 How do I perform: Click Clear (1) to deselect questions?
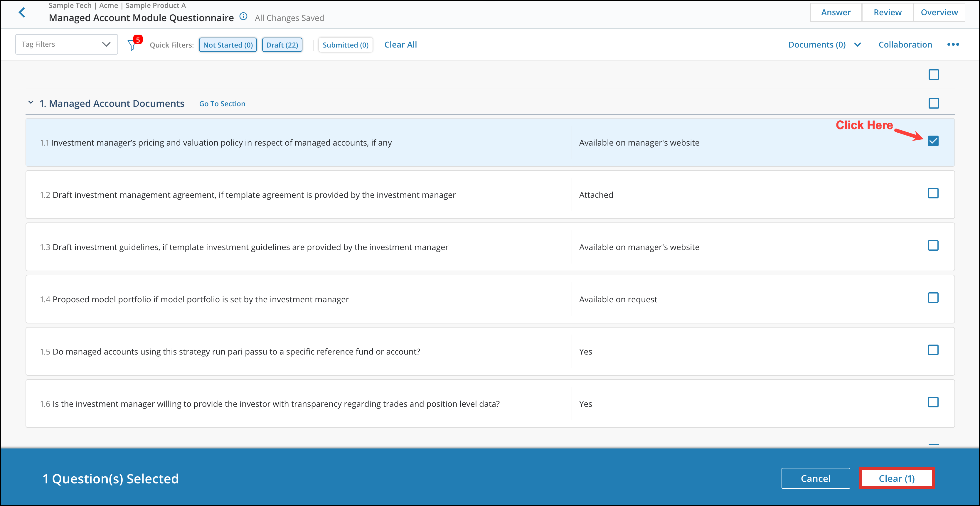pyautogui.click(x=897, y=478)
